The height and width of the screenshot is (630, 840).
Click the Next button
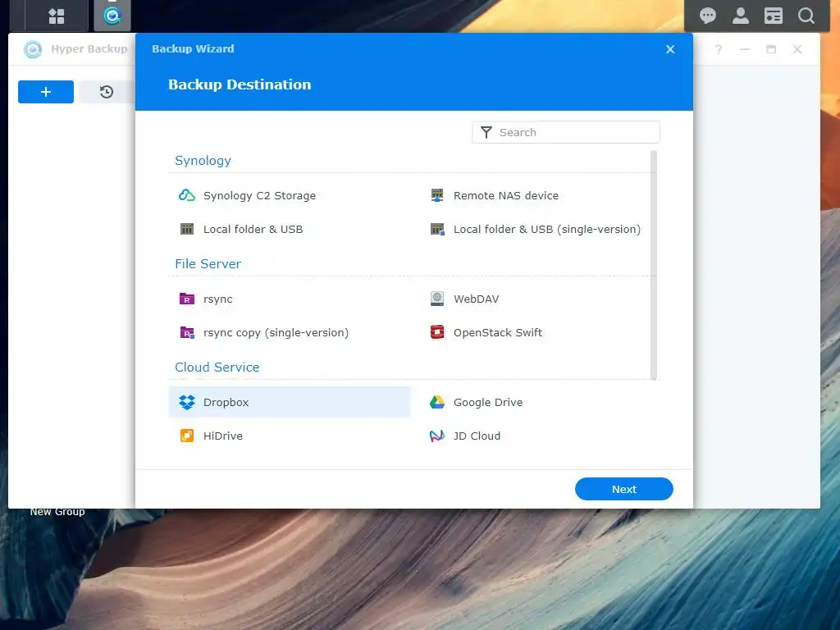coord(623,489)
